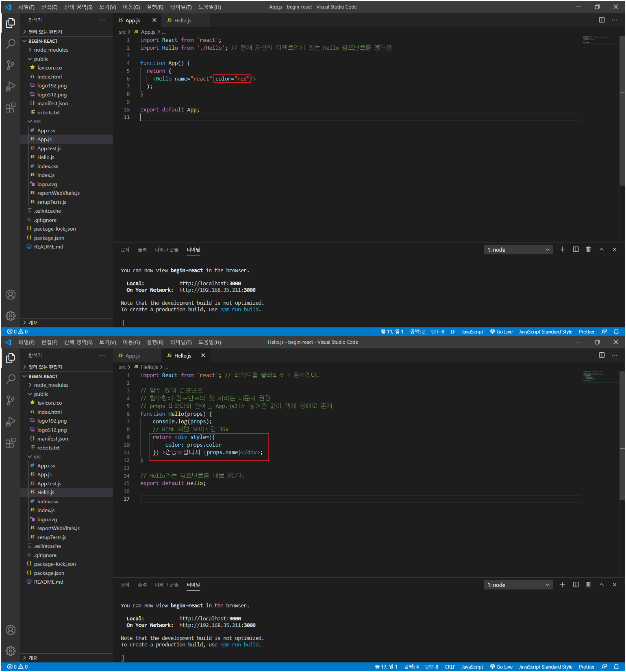626x672 pixels.
Task: Open terminal selector '1: node' in bottom window
Action: point(518,585)
